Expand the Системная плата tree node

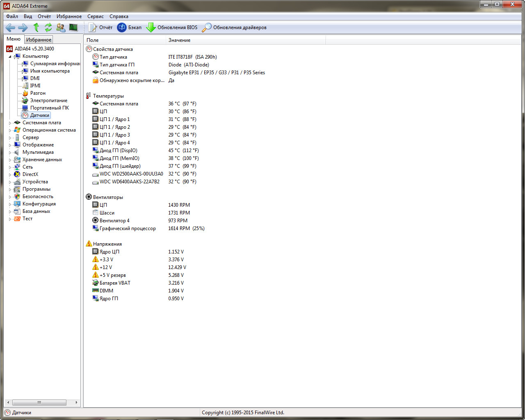[x=10, y=123]
